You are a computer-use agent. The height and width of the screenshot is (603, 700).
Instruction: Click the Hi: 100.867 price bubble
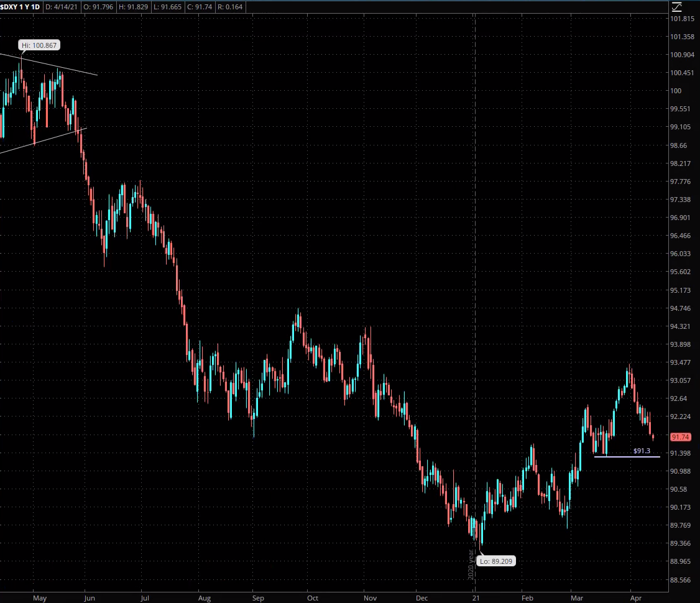40,46
